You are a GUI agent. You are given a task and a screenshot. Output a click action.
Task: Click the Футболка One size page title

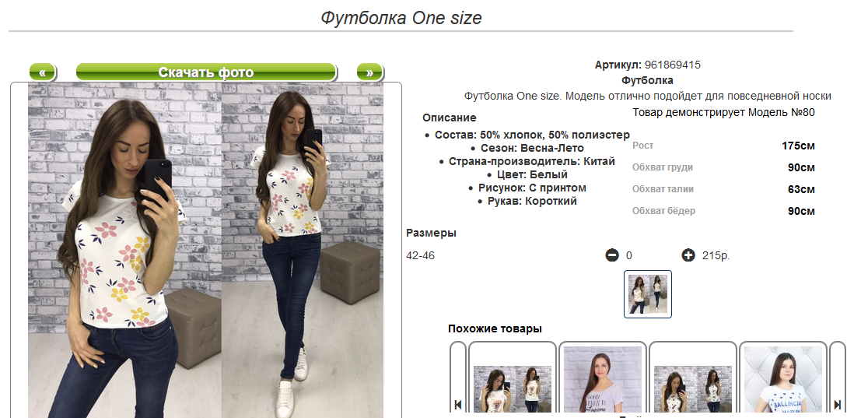(x=401, y=18)
